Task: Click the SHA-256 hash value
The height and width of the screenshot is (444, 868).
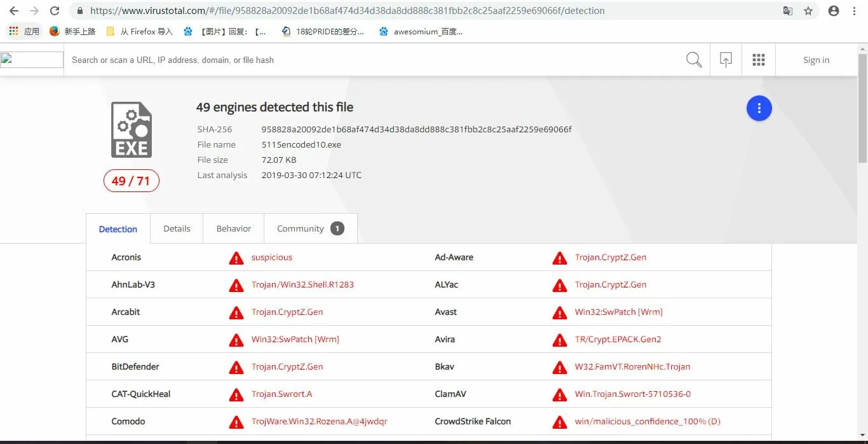Action: [416, 129]
